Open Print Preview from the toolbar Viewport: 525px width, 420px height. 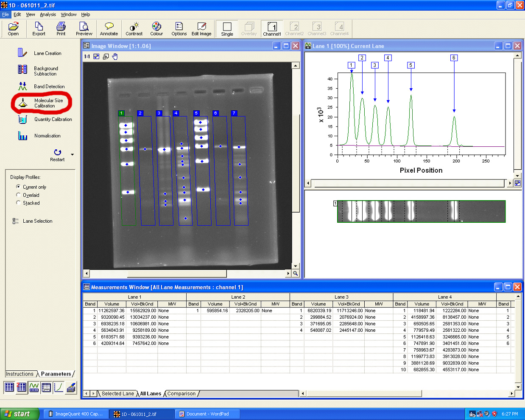84,29
